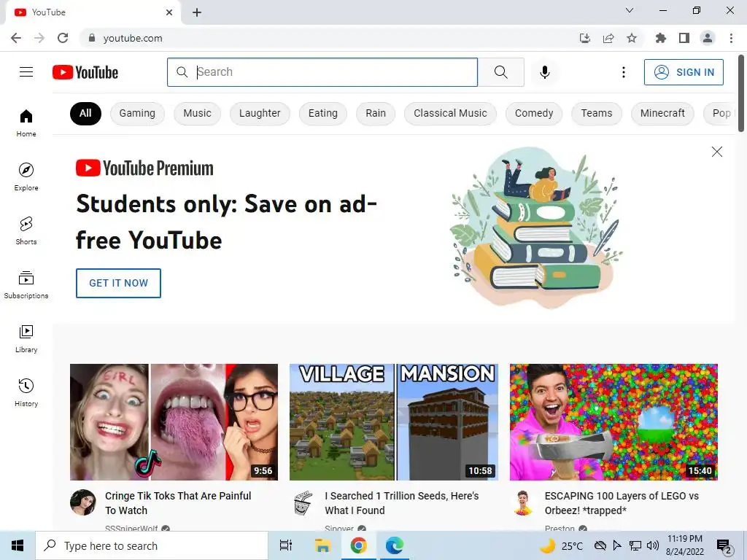The height and width of the screenshot is (560, 747).
Task: Open SSSniperWolf channel avatar
Action: 83,502
